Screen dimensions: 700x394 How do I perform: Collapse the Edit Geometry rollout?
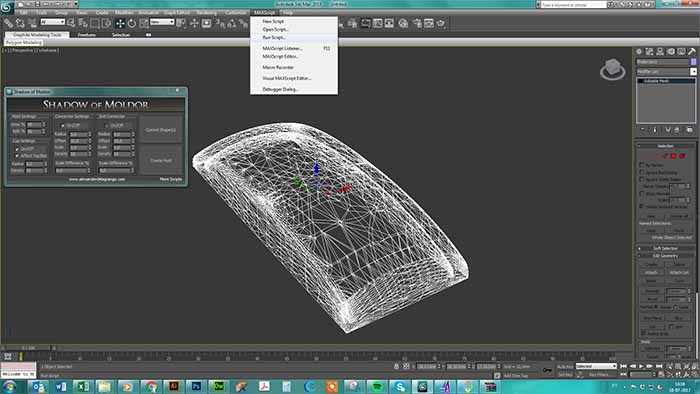(665, 256)
